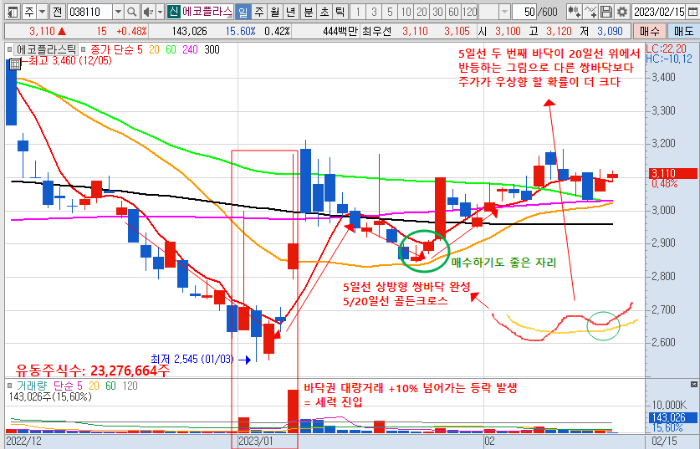Open the stock search magnifier icon
This screenshot has height=449, width=700.
[131, 12]
